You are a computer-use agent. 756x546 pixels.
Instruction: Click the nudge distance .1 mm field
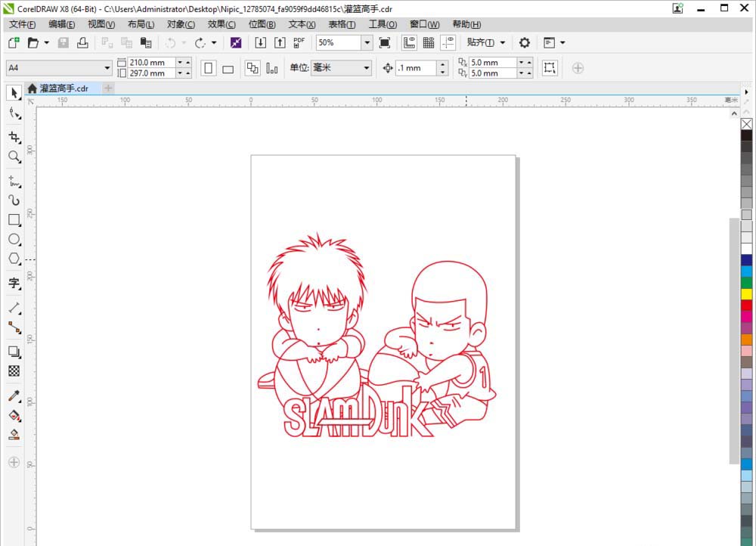pyautogui.click(x=417, y=68)
